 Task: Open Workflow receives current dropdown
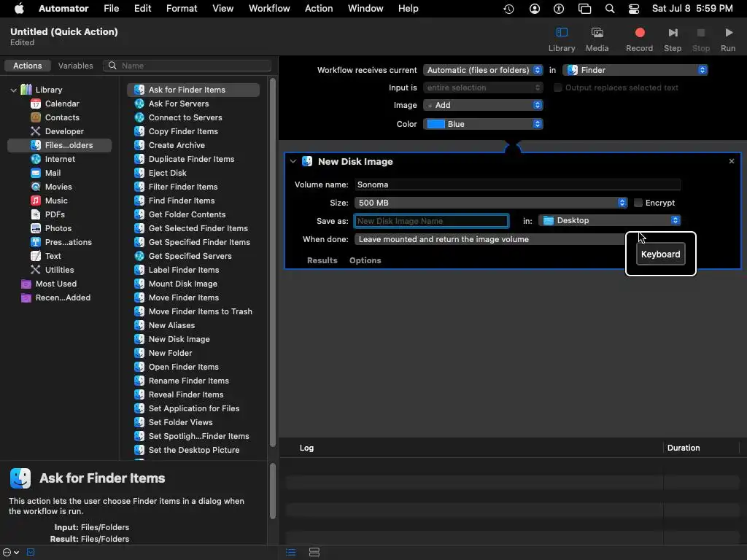coord(483,70)
